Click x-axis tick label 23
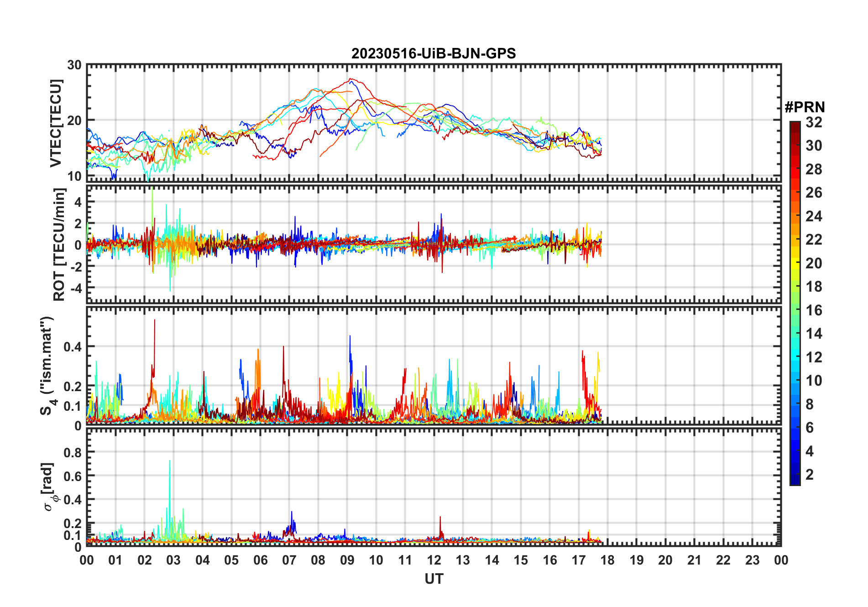868x607 pixels. pyautogui.click(x=752, y=560)
